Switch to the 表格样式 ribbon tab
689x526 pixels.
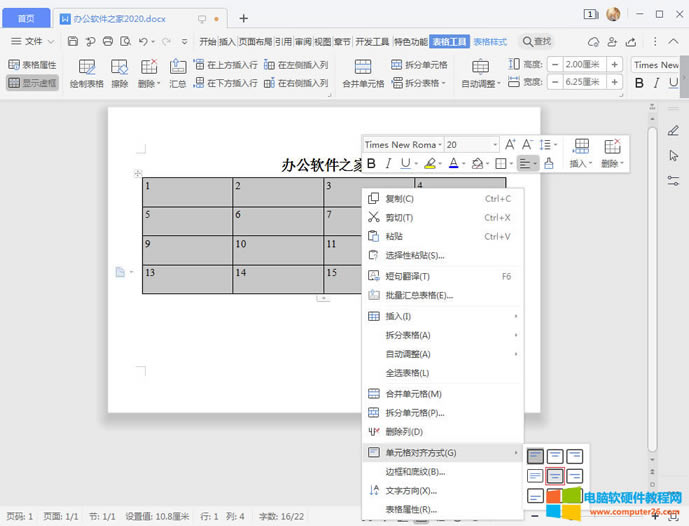pos(490,41)
